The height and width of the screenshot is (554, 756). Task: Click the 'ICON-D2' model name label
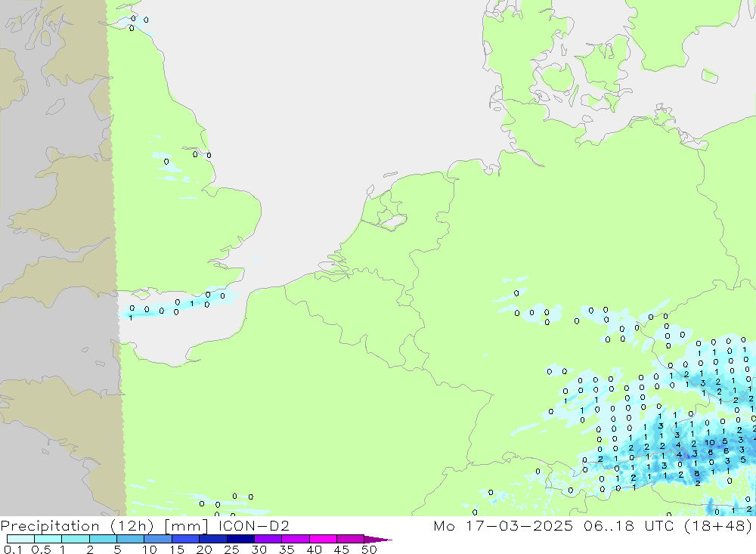pos(253,525)
